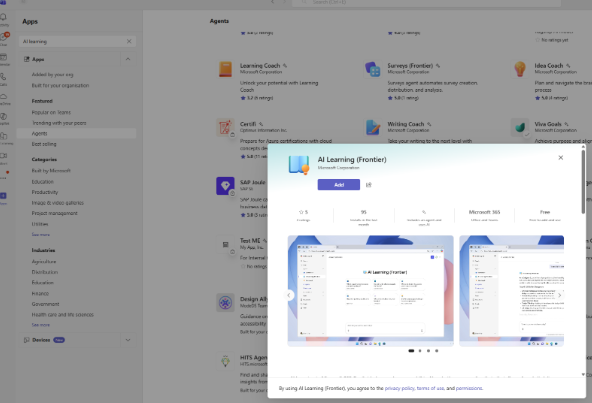Select the fourth carousel page dot

pyautogui.click(x=436, y=351)
